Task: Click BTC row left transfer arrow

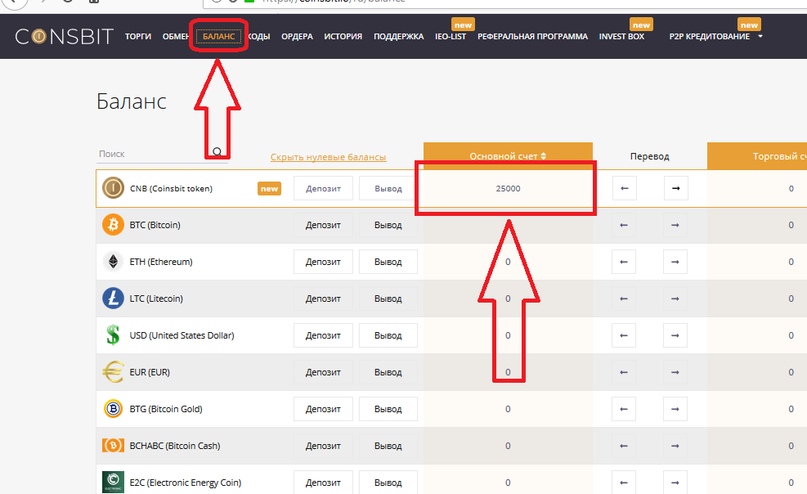Action: [624, 225]
